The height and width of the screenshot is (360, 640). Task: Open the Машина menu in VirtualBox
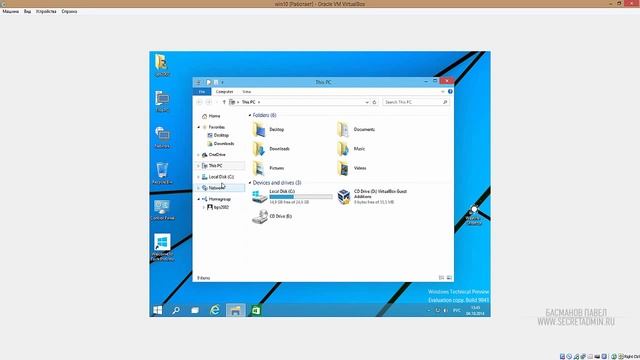pyautogui.click(x=11, y=11)
